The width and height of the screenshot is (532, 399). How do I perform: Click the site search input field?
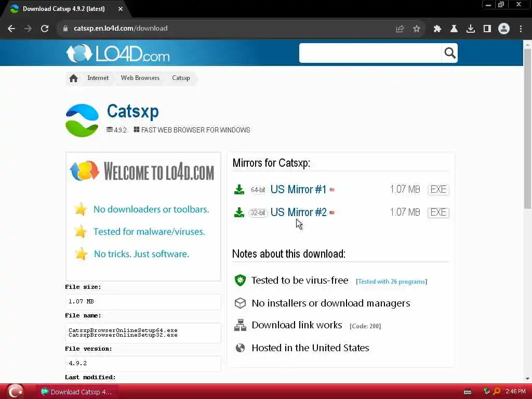(370, 53)
